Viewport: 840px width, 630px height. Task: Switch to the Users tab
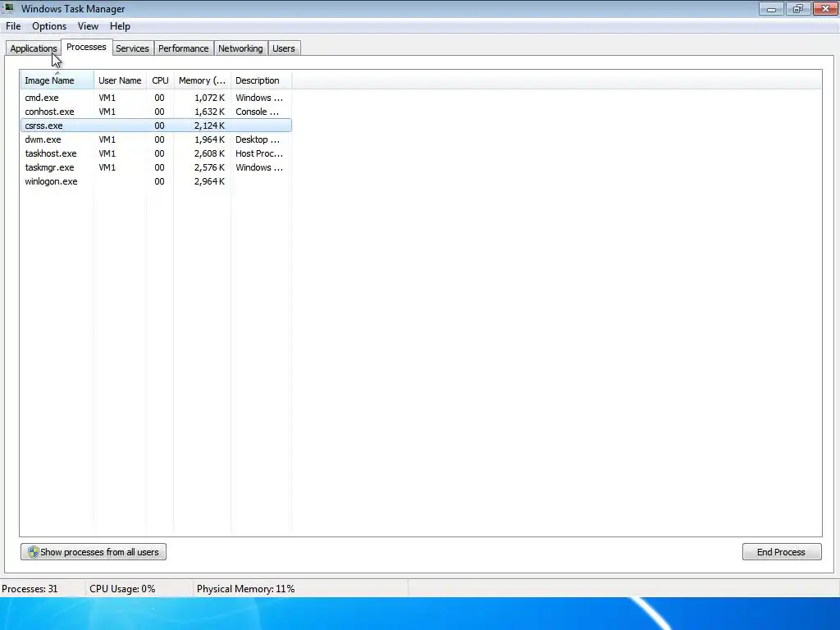click(x=283, y=48)
